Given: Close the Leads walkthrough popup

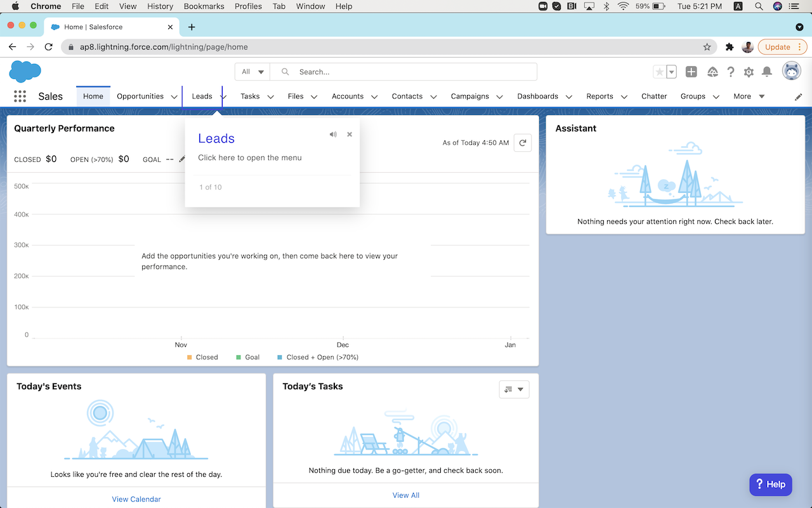Looking at the screenshot, I should pyautogui.click(x=350, y=135).
